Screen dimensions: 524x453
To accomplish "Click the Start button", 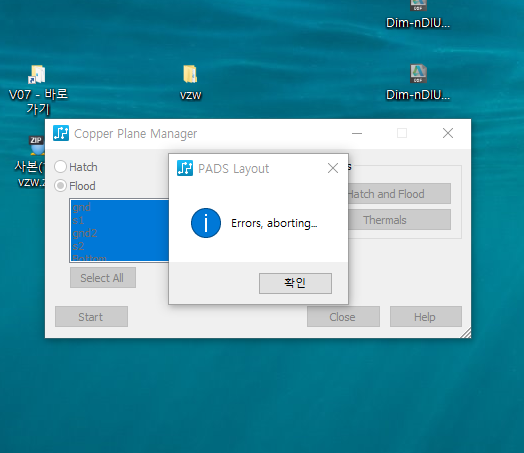I will (91, 317).
